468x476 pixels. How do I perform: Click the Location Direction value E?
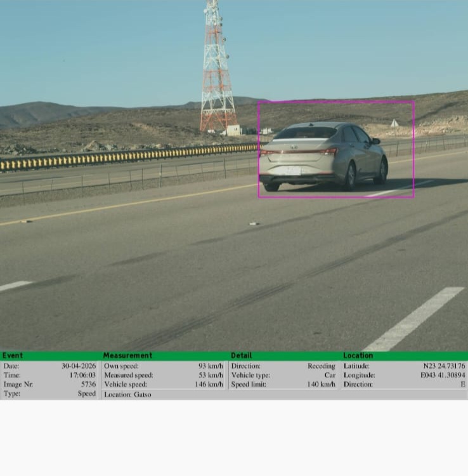click(x=463, y=385)
